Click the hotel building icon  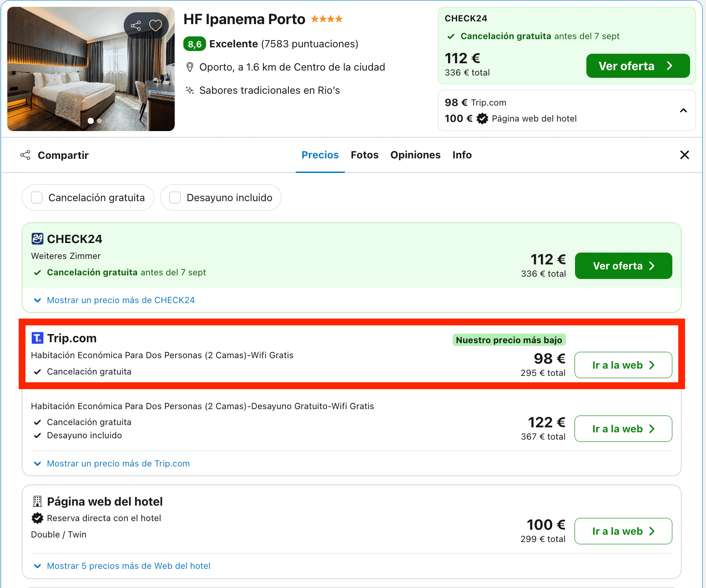pos(37,502)
